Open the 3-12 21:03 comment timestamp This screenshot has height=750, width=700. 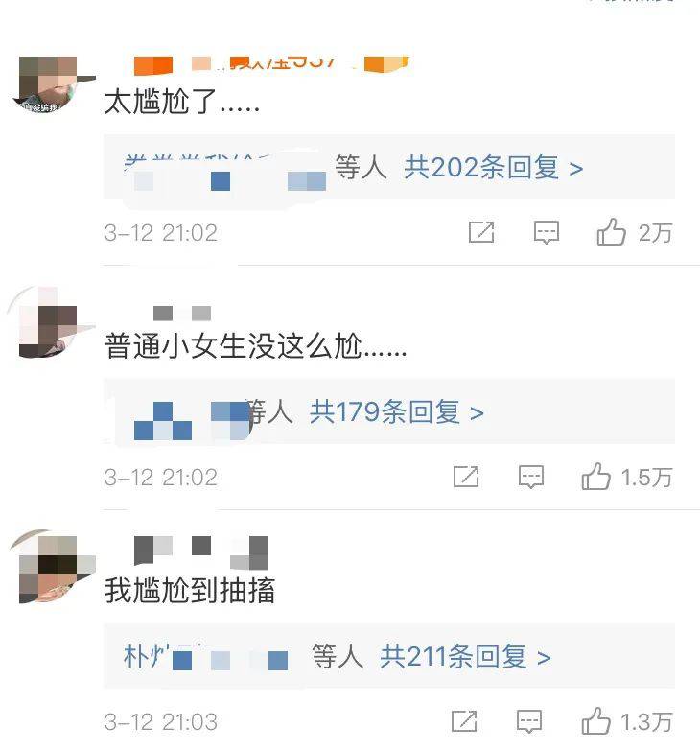[x=161, y=722]
